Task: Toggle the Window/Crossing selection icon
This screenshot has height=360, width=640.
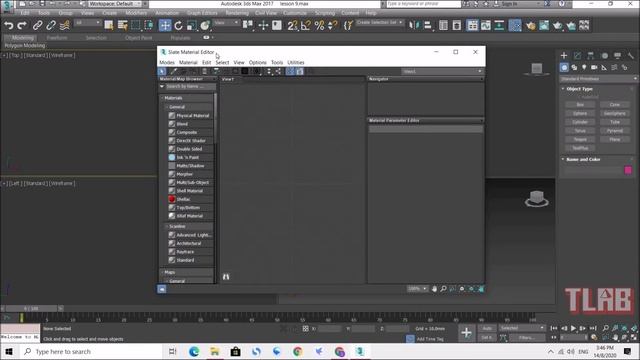Action: [x=149, y=25]
